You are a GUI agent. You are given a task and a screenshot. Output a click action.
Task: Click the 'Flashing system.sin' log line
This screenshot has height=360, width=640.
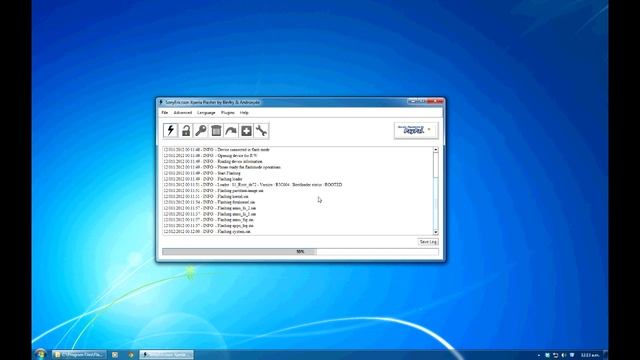(x=207, y=231)
